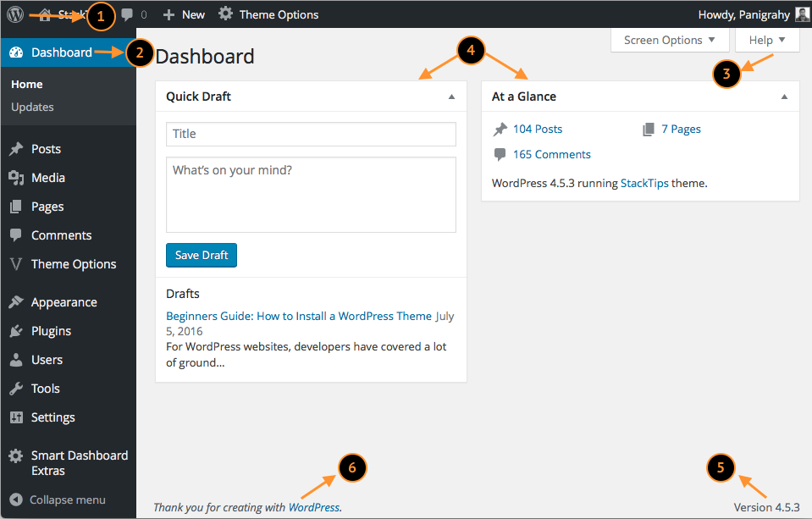The height and width of the screenshot is (519, 812).
Task: Collapse the Quick Draft widget
Action: click(451, 97)
